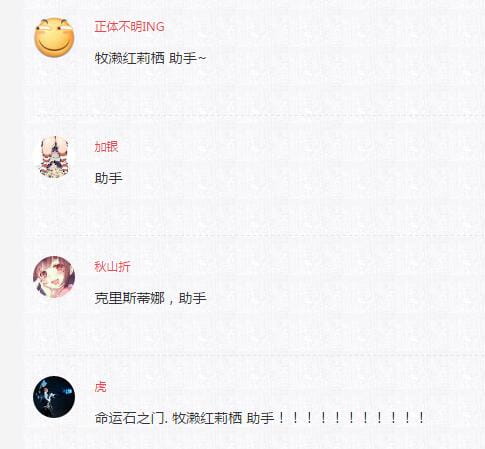Viewport: 485px width, 449px height.
Task: Click dashed divider above 虎's comment
Action: click(x=259, y=355)
